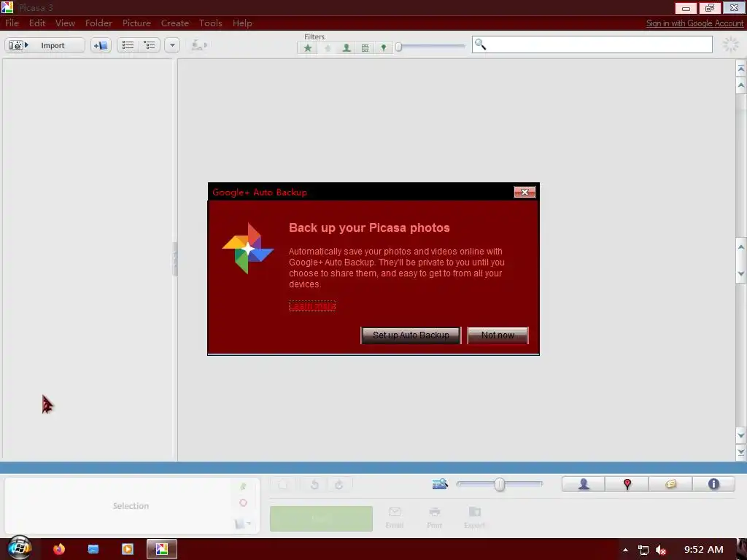Click the star toggle beside rotate icons
This screenshot has width=747, height=560.
(283, 485)
